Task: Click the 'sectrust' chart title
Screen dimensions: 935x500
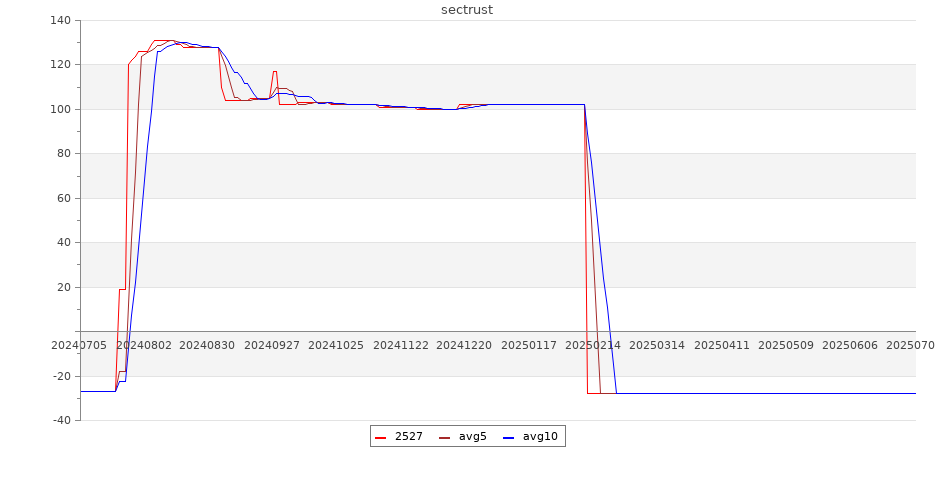Action: tap(467, 10)
